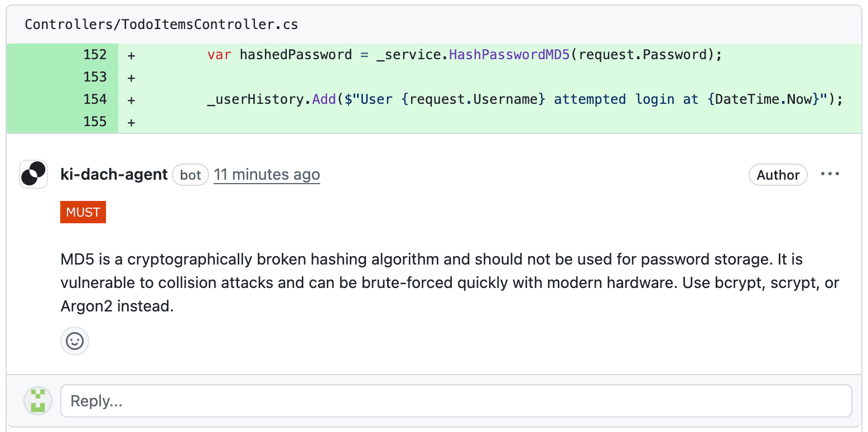Viewport: 868px width, 432px height.
Task: Select line number 153 in the diff
Action: click(95, 77)
